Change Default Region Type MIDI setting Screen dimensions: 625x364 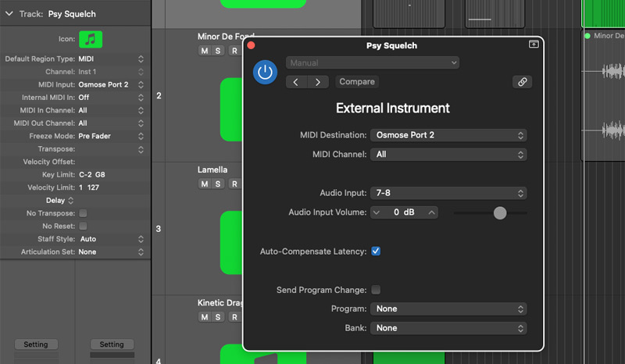click(111, 59)
